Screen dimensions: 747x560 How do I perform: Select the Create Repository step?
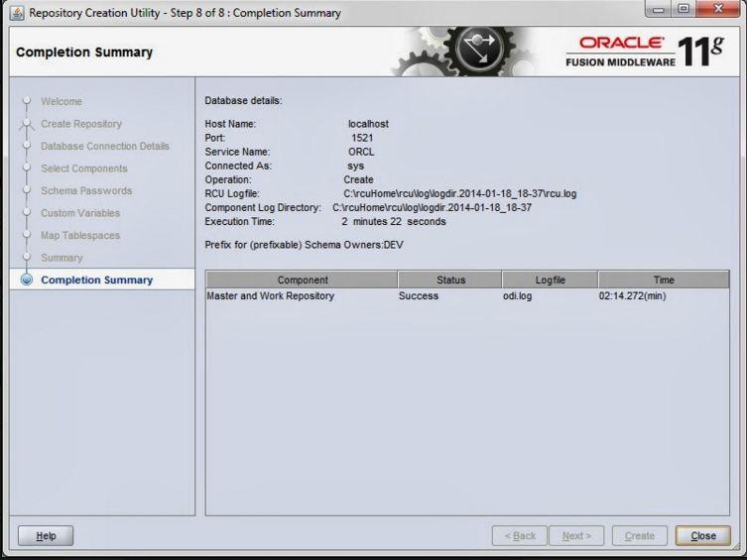81,124
